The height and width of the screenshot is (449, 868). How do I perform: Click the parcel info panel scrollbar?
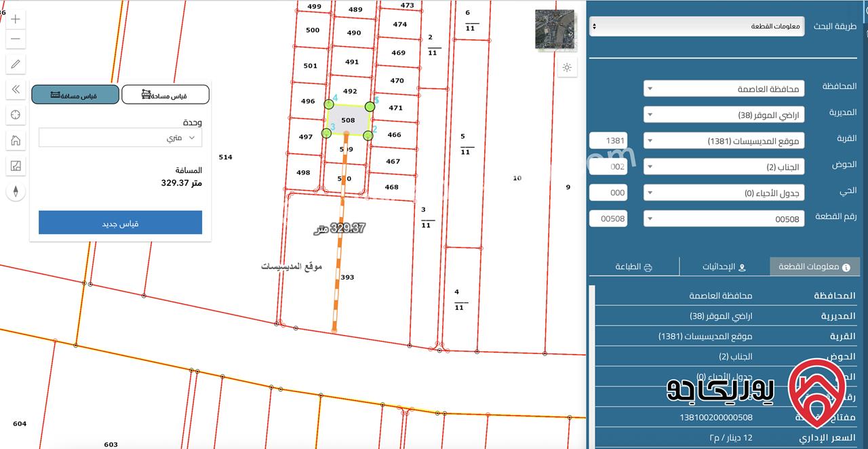coord(592,366)
